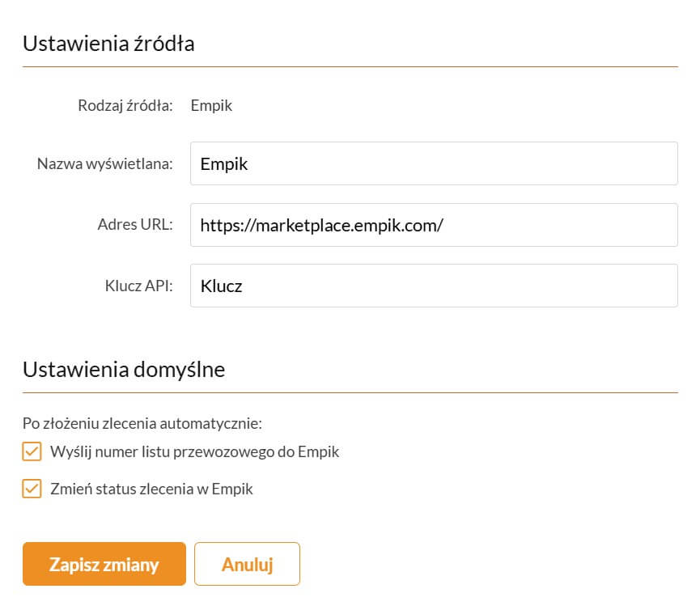Click the marketplace.empik.com URL text
Viewport: 700px width, 610px height.
click(x=321, y=225)
